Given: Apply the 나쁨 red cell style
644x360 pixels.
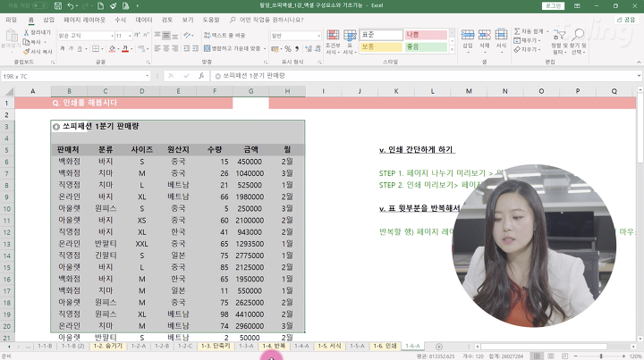Looking at the screenshot, I should (427, 35).
